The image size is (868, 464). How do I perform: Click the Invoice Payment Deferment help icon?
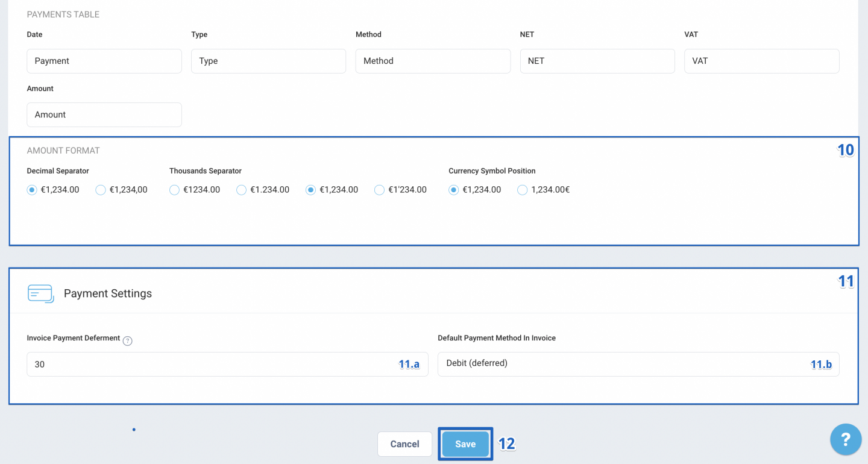click(127, 341)
